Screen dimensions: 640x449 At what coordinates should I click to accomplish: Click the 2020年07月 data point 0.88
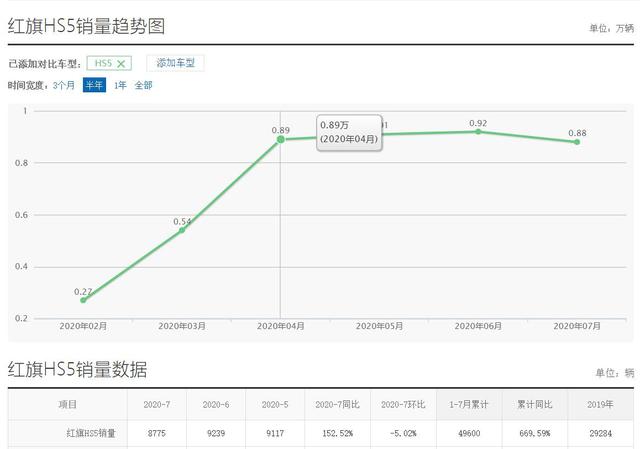point(577,142)
